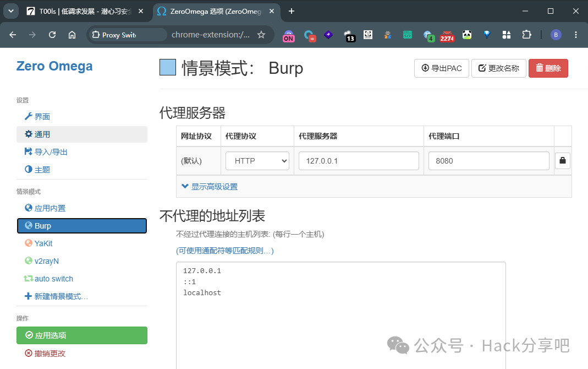The width and height of the screenshot is (588, 369).
Task: Reload the current page
Action: click(52, 35)
